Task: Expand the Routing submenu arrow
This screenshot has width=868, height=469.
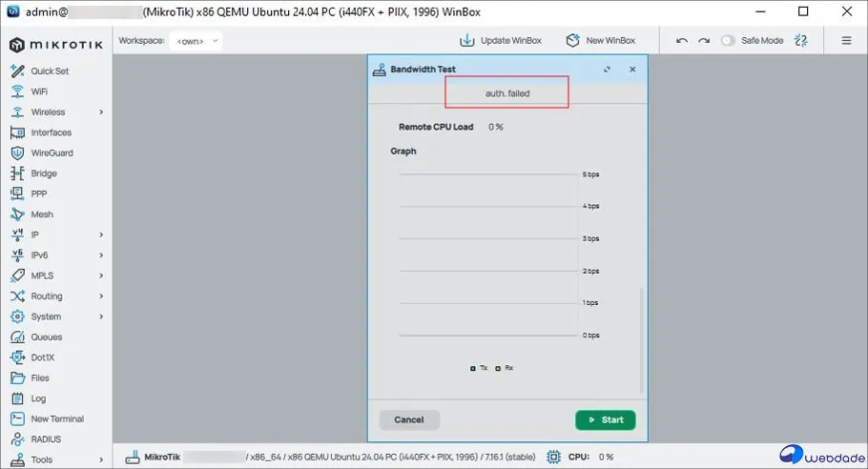Action: click(x=101, y=296)
